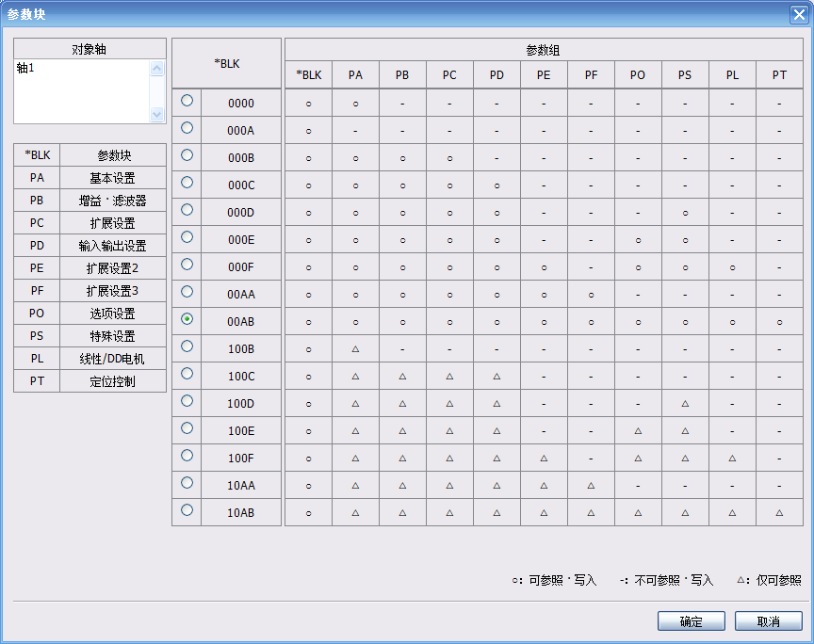The height and width of the screenshot is (644, 814).
Task: Pick the 000C parameter block option
Action: coord(187,182)
